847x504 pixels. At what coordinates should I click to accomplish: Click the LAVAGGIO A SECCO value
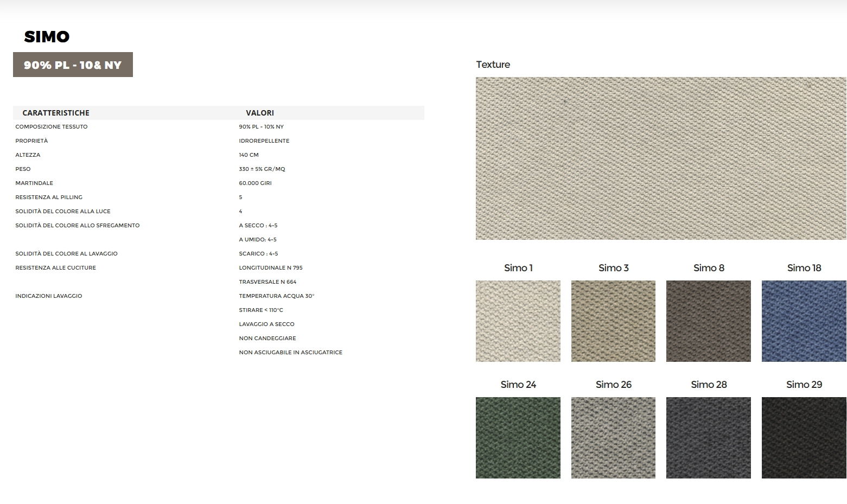tap(267, 324)
